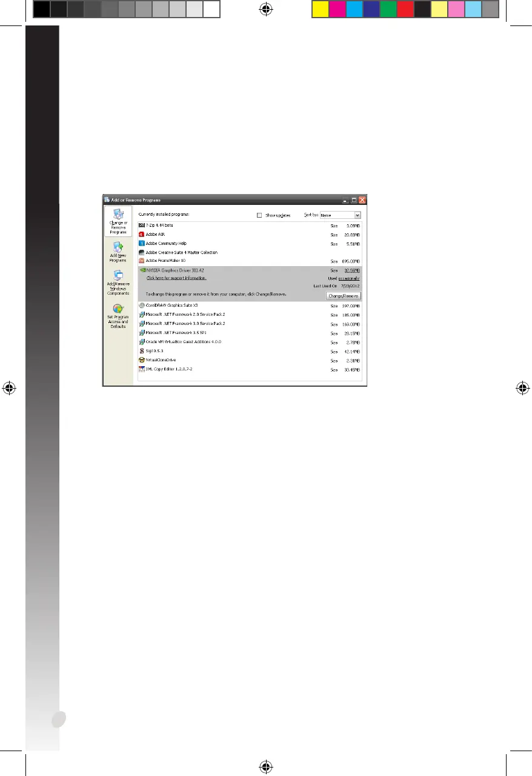This screenshot has height=776, width=532.
Task: Open Change or Remove Programs panel
Action: tap(118, 221)
